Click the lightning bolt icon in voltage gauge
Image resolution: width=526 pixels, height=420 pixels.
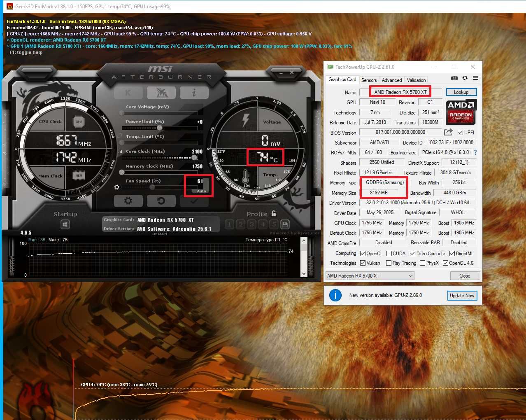coord(246,120)
